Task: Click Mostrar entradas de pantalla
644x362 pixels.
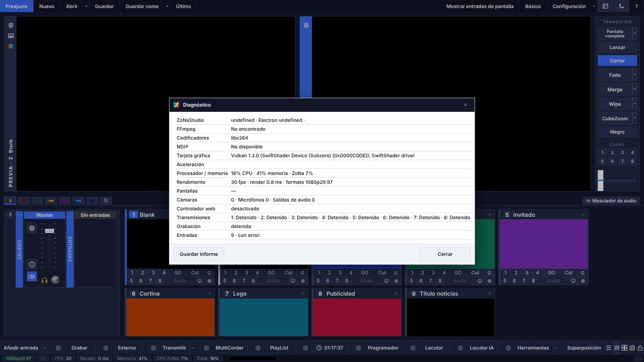Action: click(480, 6)
